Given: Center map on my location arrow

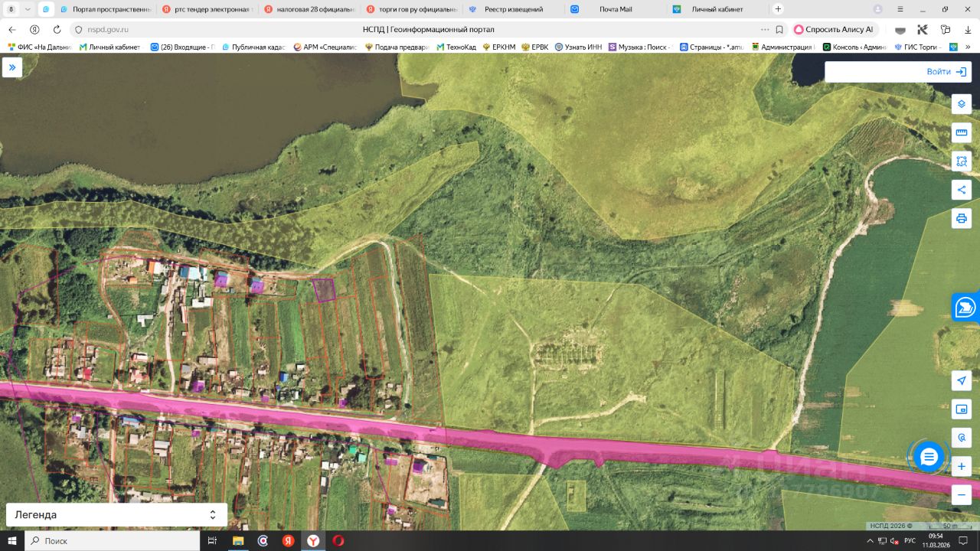Looking at the screenshot, I should tap(962, 381).
